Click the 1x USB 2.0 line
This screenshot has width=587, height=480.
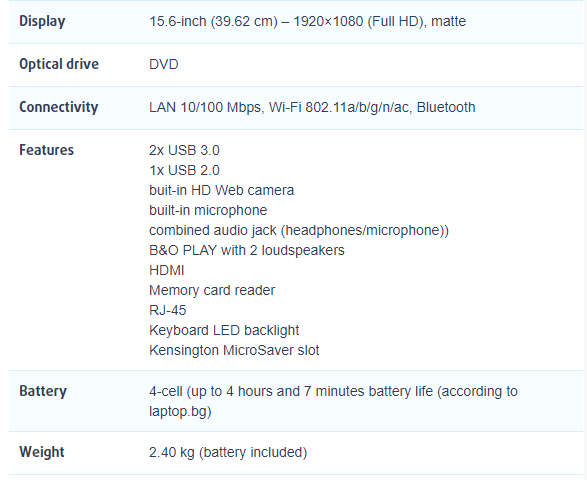[184, 170]
